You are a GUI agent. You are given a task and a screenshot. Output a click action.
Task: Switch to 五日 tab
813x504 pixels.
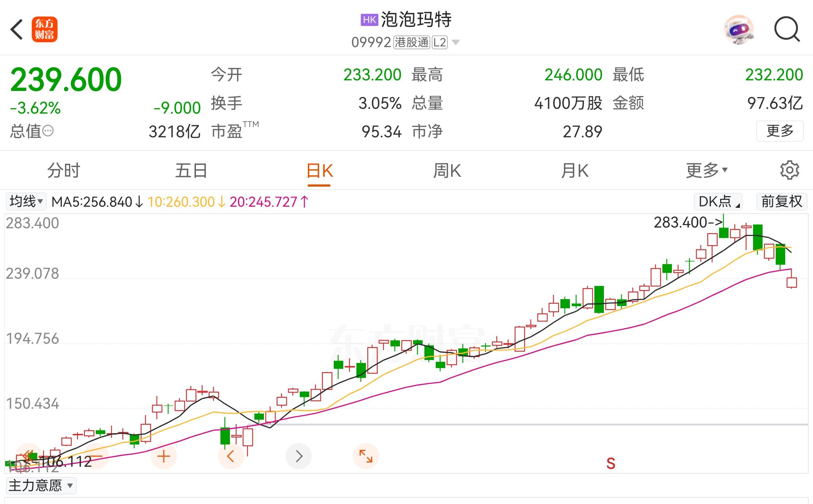pyautogui.click(x=191, y=171)
